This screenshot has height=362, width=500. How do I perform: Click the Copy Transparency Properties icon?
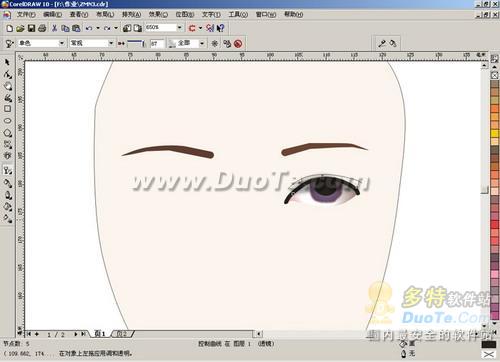(x=227, y=43)
